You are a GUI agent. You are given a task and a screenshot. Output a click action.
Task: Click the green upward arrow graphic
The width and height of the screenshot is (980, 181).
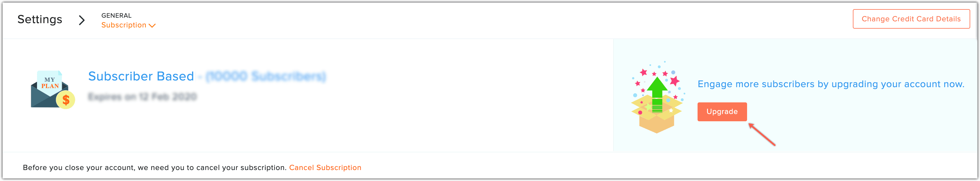657,94
